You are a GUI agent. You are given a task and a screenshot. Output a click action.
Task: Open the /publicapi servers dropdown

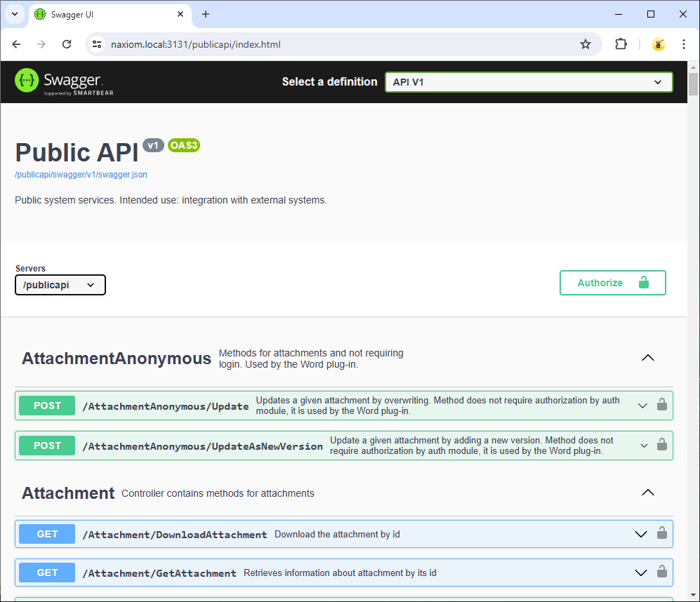pyautogui.click(x=60, y=285)
